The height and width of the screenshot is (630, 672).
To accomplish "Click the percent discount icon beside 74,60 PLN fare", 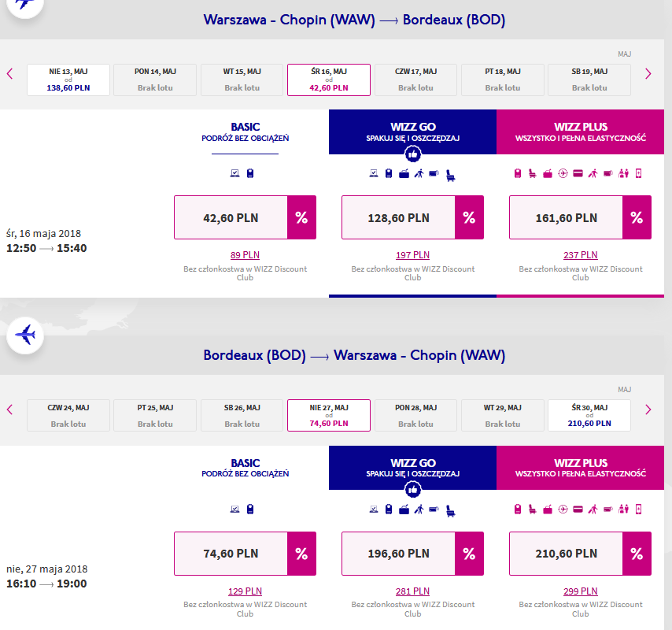I will click(x=301, y=554).
